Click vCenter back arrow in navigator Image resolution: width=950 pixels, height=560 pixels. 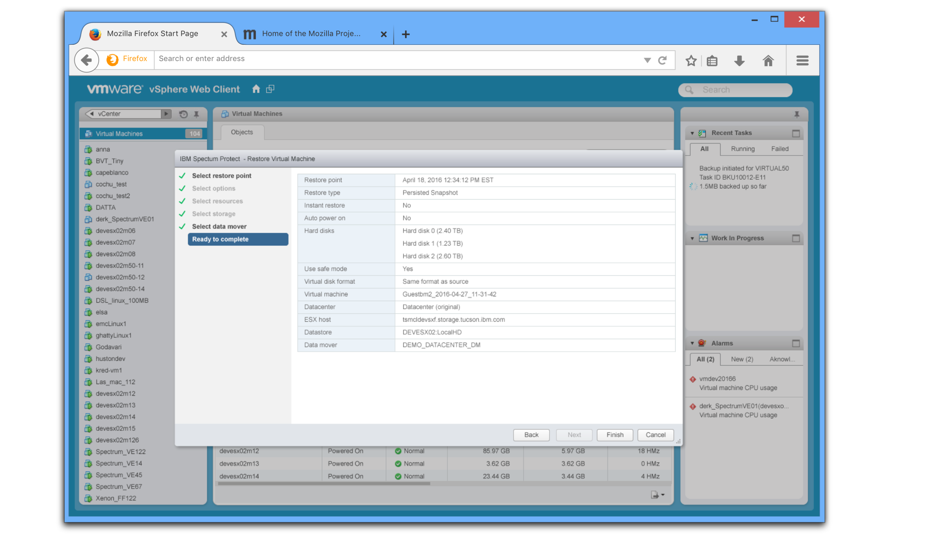(x=91, y=114)
